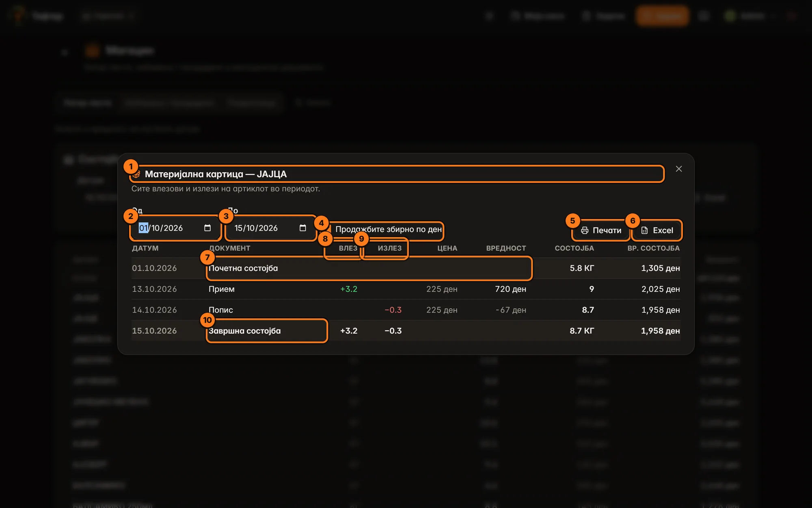
Task: Click the ДАТУМ column header
Action: 145,248
